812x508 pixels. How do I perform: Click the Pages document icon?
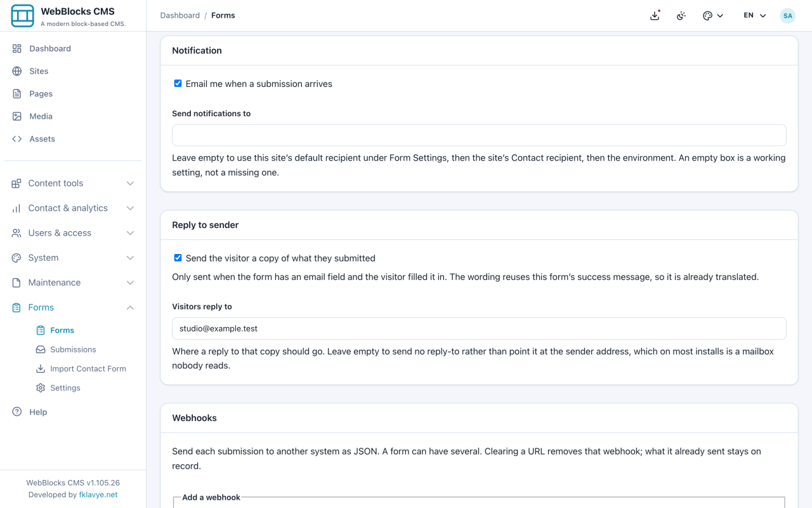pos(17,94)
